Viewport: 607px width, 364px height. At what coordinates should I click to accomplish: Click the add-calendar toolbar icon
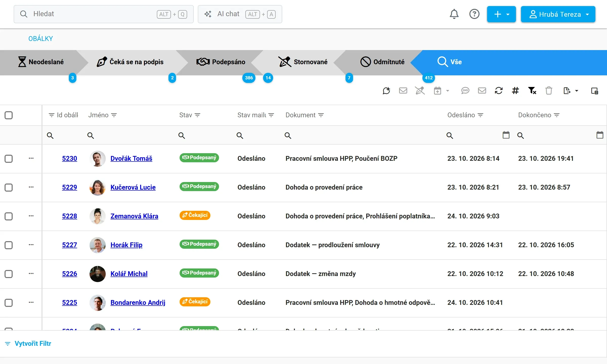click(x=437, y=90)
